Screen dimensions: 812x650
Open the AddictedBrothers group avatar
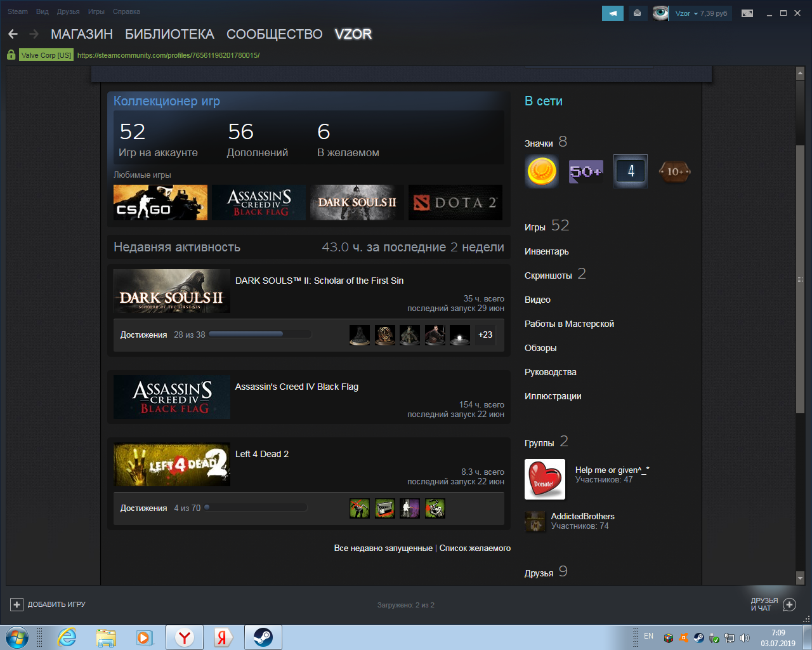[x=535, y=521]
